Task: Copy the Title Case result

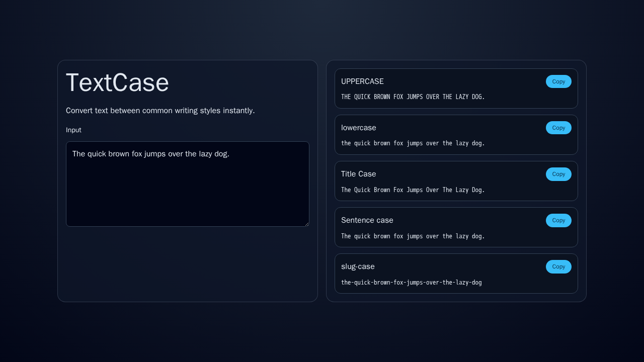Action: (558, 174)
